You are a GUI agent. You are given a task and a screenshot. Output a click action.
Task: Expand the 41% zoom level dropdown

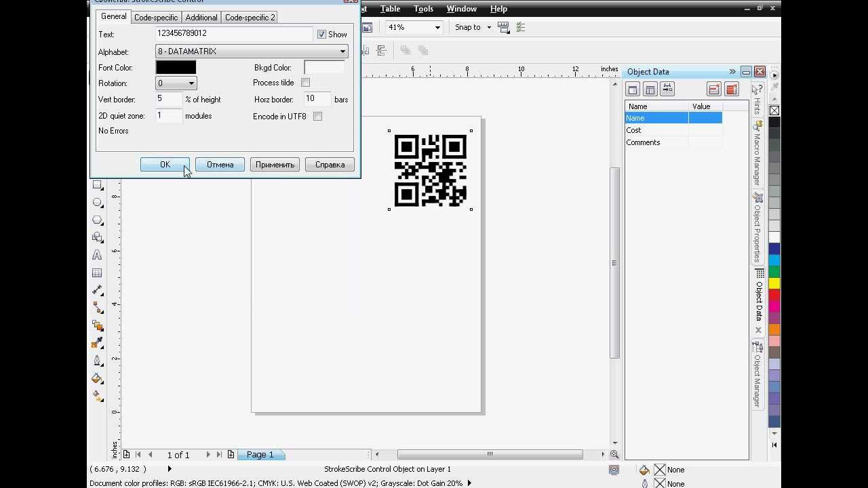tap(437, 28)
